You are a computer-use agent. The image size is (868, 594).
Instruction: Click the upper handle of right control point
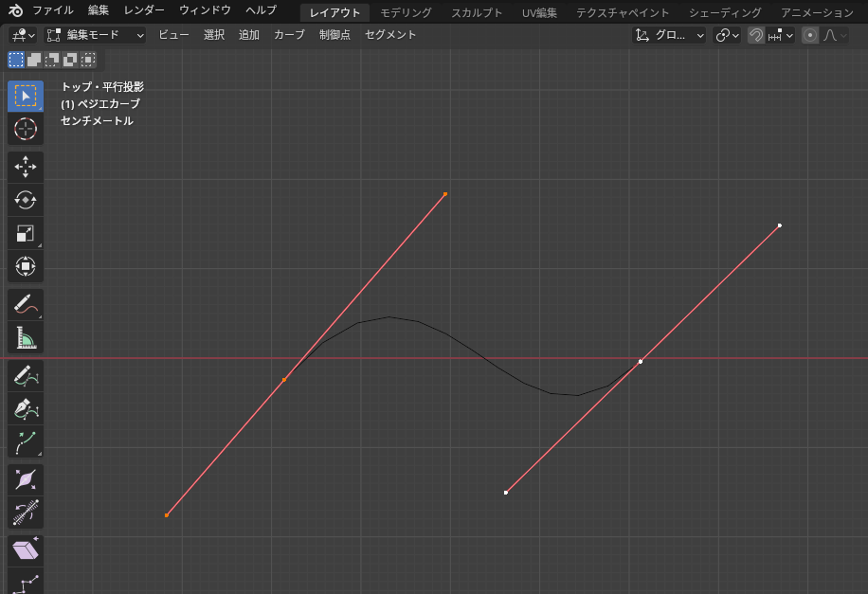[780, 225]
